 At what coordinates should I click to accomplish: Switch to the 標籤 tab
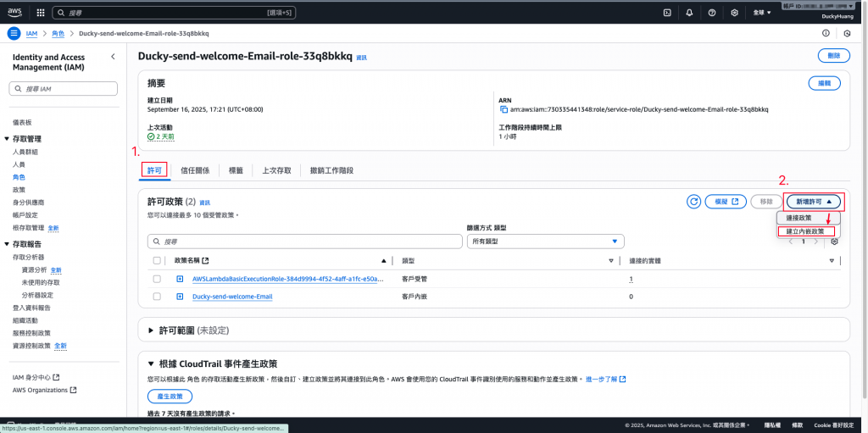click(x=236, y=170)
